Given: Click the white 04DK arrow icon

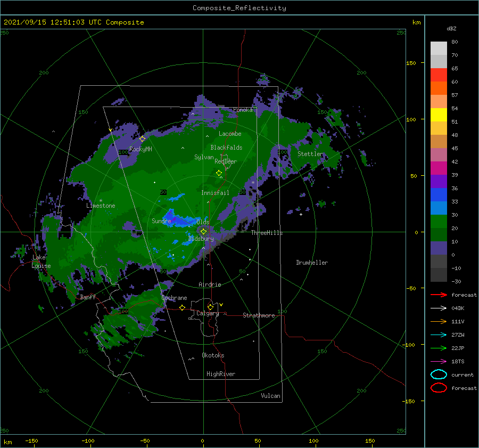Looking at the screenshot, I should 439,308.
